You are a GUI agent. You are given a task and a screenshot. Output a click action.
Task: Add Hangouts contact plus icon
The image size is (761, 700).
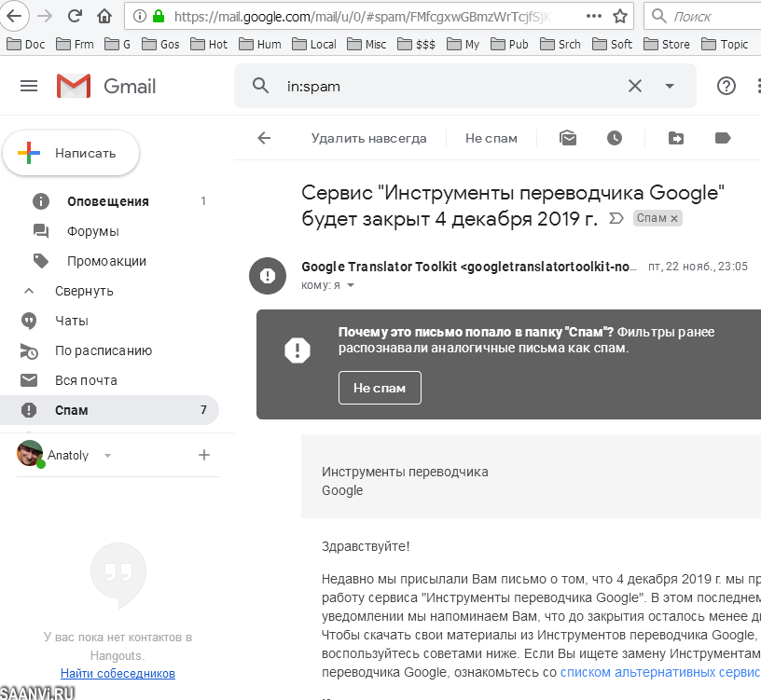point(204,455)
